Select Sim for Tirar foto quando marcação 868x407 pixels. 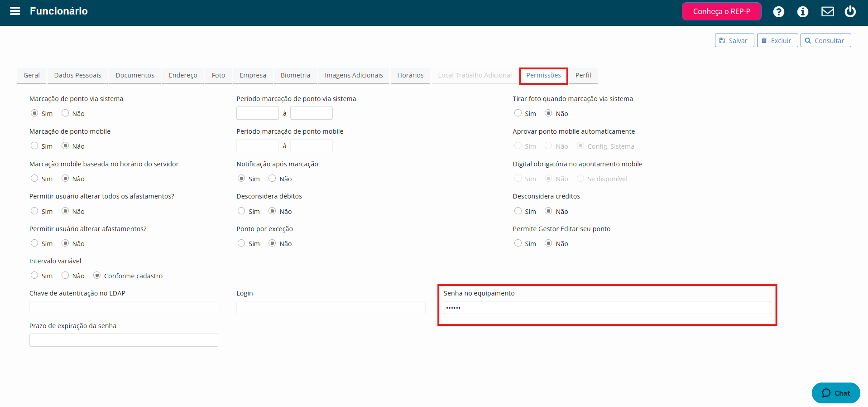pyautogui.click(x=518, y=113)
